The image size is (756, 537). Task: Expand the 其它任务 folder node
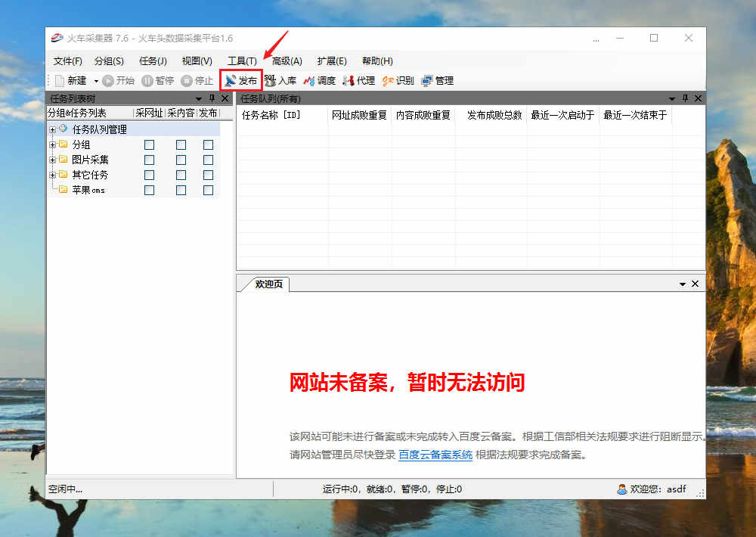click(x=52, y=175)
